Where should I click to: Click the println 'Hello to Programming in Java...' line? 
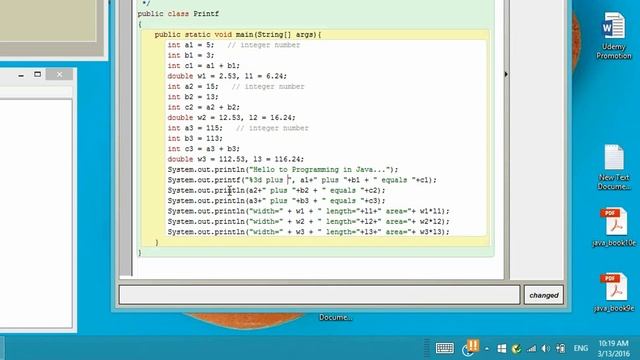(282, 169)
